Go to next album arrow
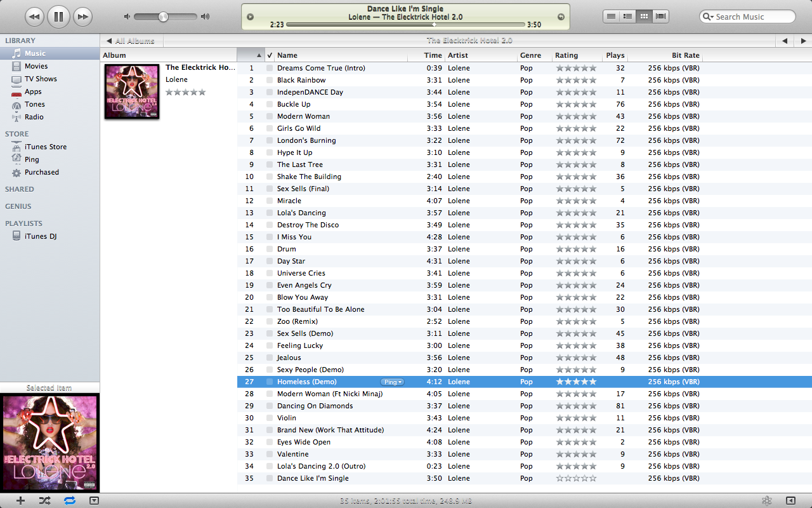 pos(802,41)
